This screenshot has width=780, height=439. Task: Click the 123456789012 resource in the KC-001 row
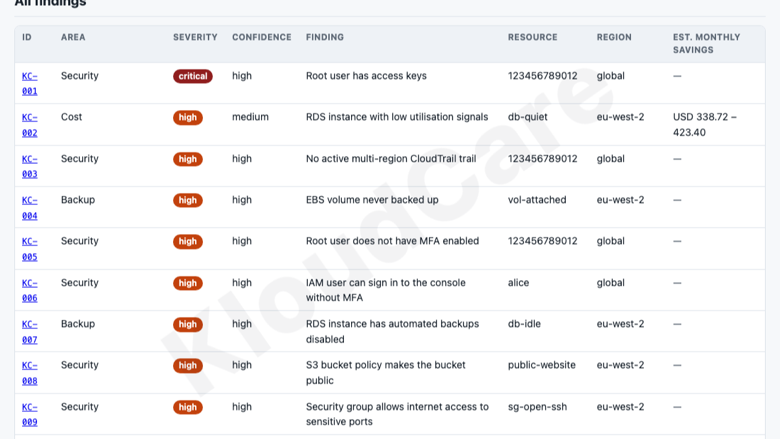[543, 76]
